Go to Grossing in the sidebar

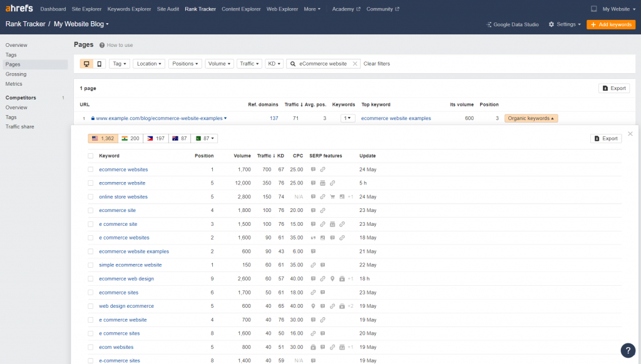[16, 74]
